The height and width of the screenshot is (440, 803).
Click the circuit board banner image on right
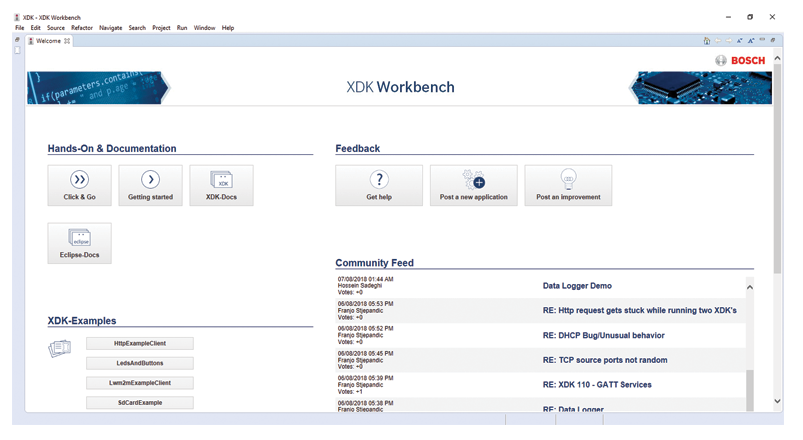click(701, 88)
